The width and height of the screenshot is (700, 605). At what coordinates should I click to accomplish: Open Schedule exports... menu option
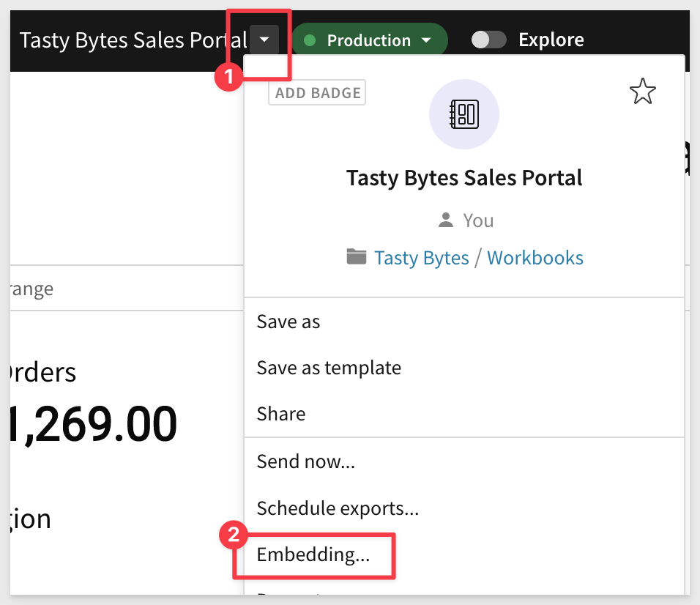[338, 508]
